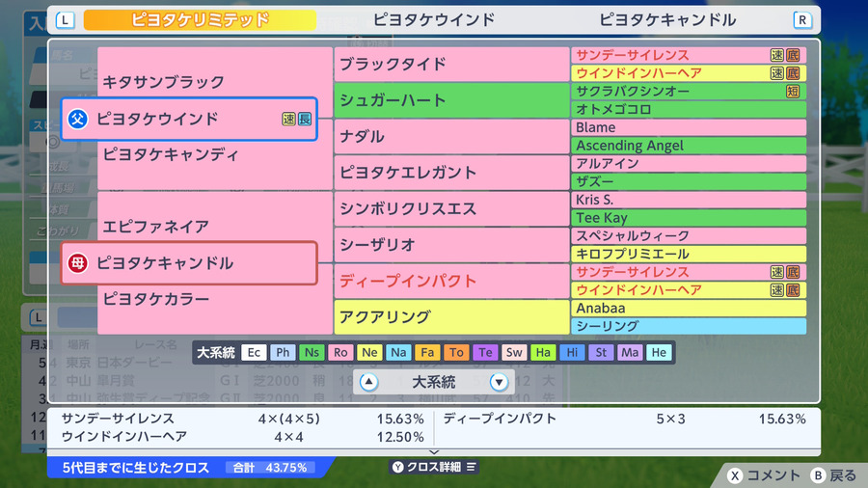The width and height of the screenshot is (868, 488).
Task: Click the Ma lineage swatch
Action: 630,352
